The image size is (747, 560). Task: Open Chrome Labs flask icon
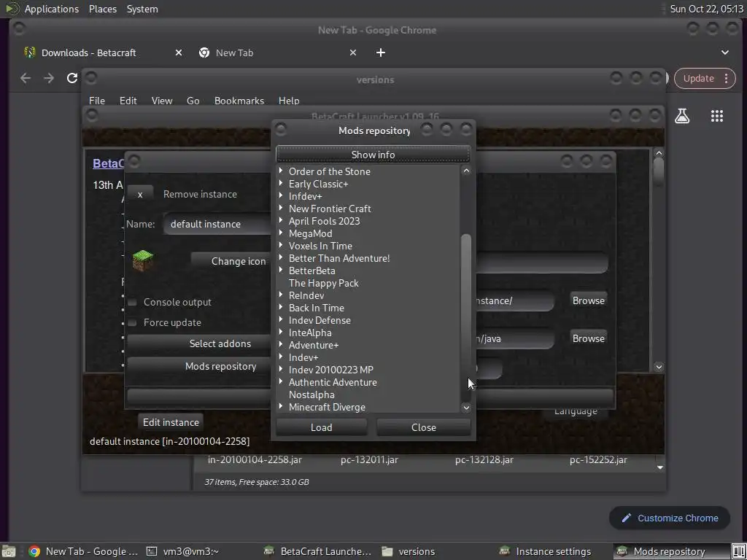pos(682,116)
